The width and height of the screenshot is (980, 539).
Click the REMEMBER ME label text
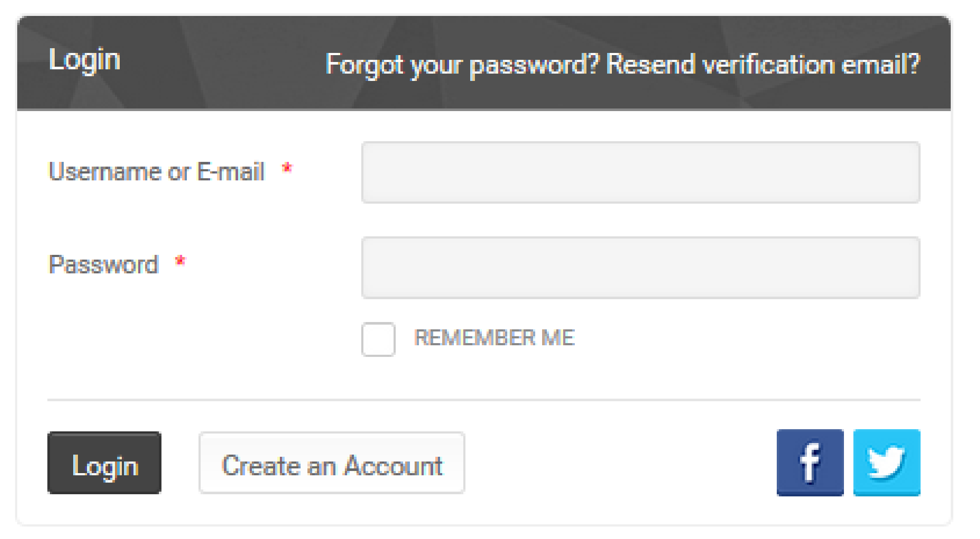494,338
